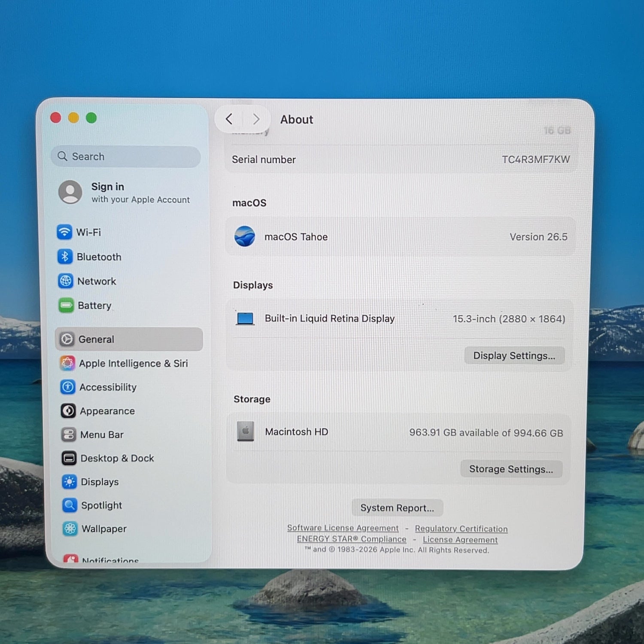Click the 'Displays' section heading in About pane

[253, 285]
